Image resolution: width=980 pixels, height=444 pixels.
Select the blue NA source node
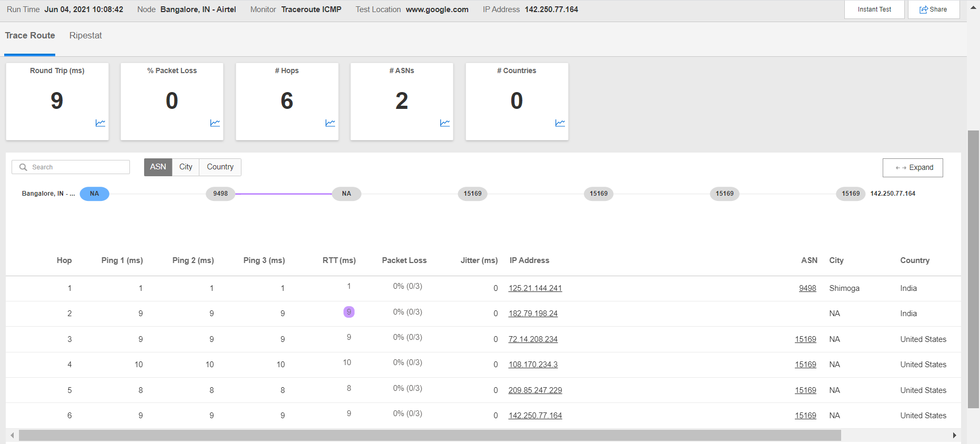click(94, 194)
